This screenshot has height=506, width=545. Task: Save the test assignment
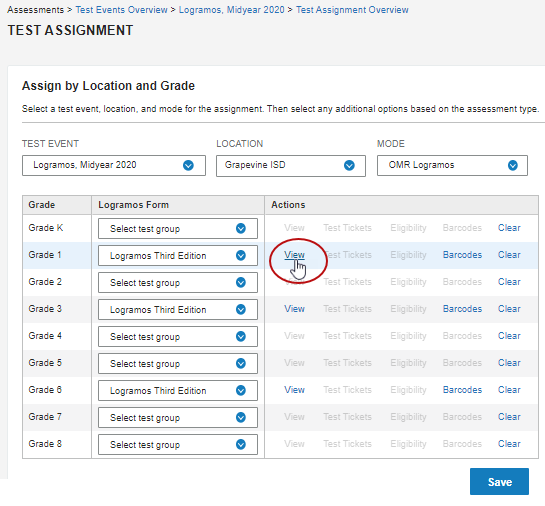click(x=499, y=482)
